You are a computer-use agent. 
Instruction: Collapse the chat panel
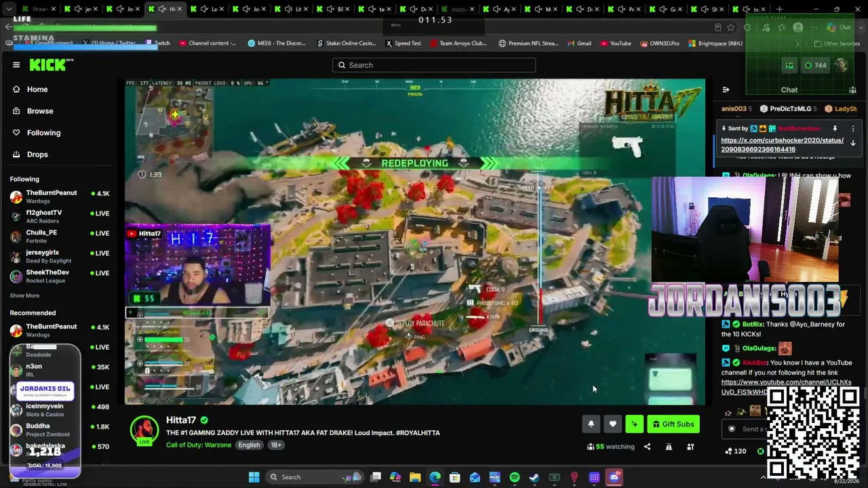coord(726,89)
